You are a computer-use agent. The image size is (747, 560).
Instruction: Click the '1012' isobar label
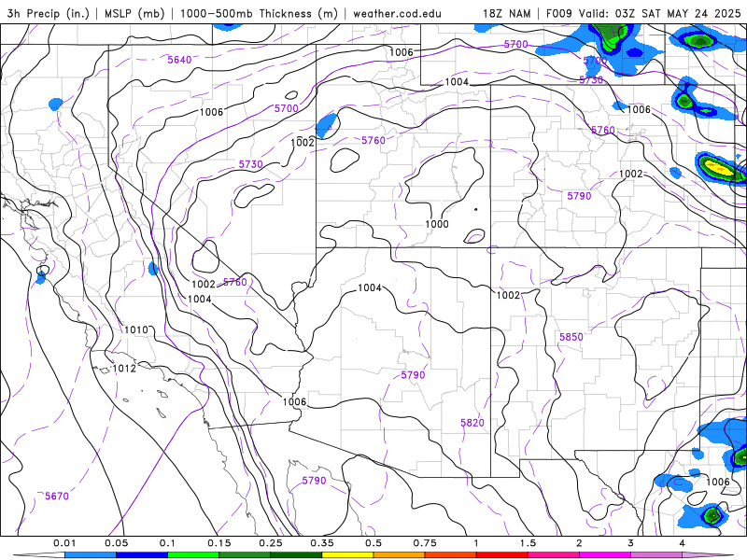[x=124, y=368]
